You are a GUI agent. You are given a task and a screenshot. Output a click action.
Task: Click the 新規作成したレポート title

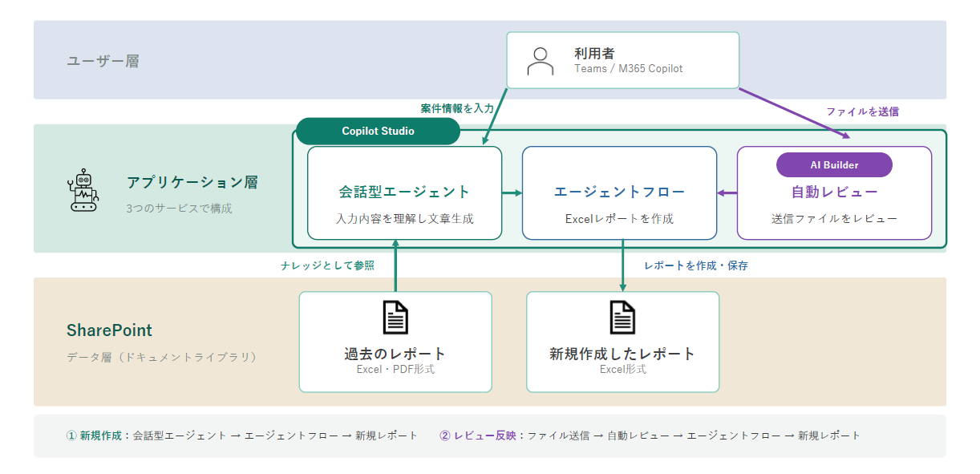point(622,354)
